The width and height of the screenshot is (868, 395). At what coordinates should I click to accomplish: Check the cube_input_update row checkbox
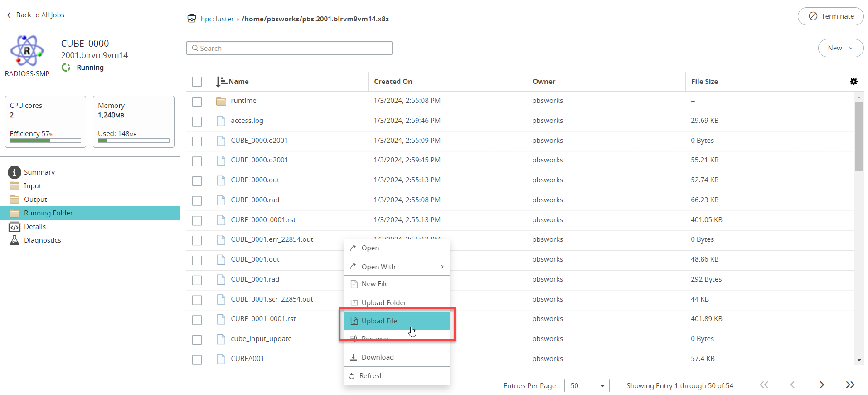click(197, 340)
